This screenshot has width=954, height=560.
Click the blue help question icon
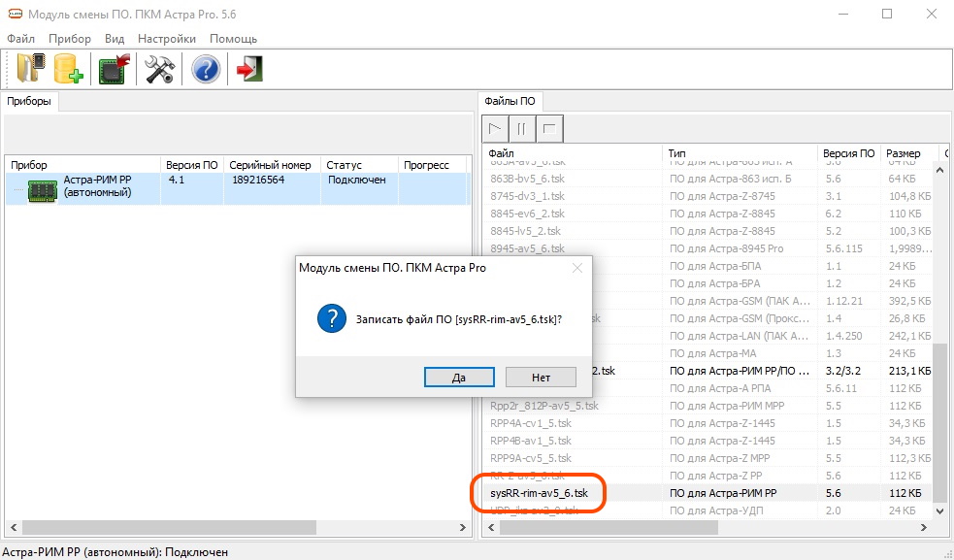coord(206,69)
